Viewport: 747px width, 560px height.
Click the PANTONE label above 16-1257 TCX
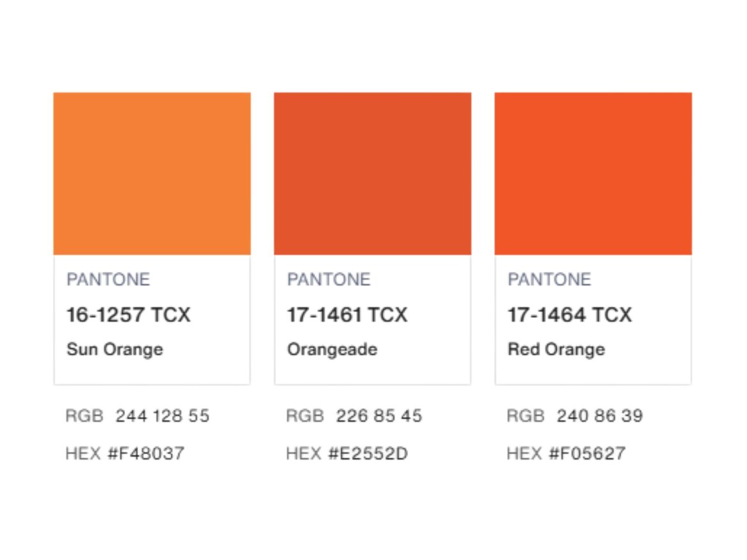109,280
